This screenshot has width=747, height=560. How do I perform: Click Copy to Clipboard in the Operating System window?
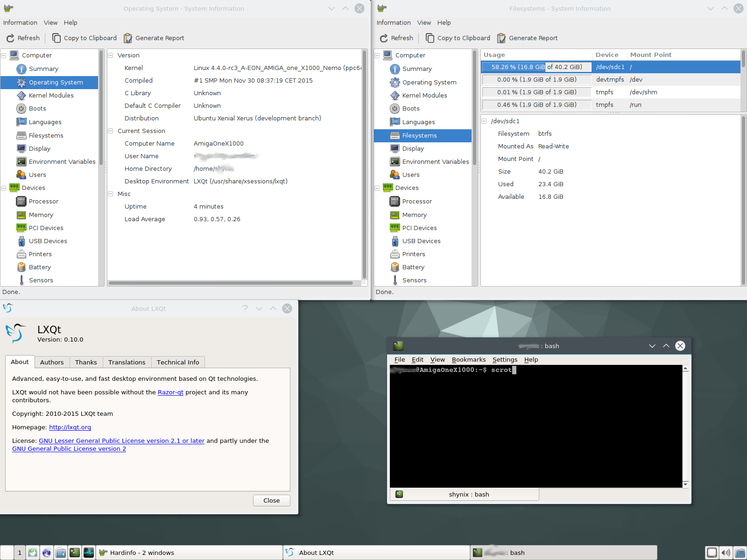(85, 38)
